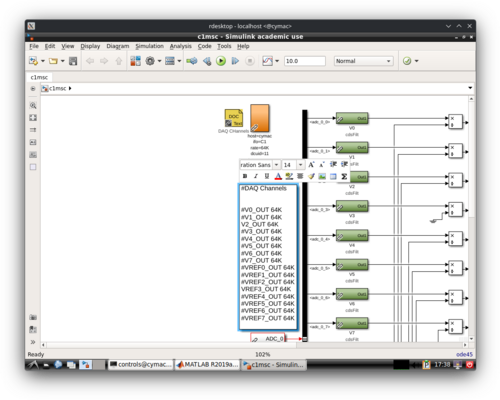Click the Area box tool in palette

click(33, 167)
